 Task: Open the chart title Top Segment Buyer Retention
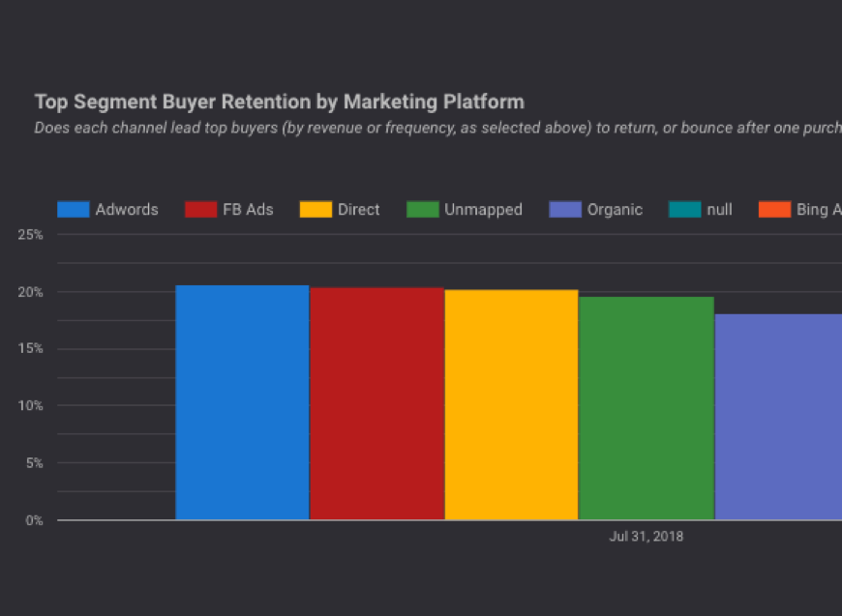pos(279,102)
